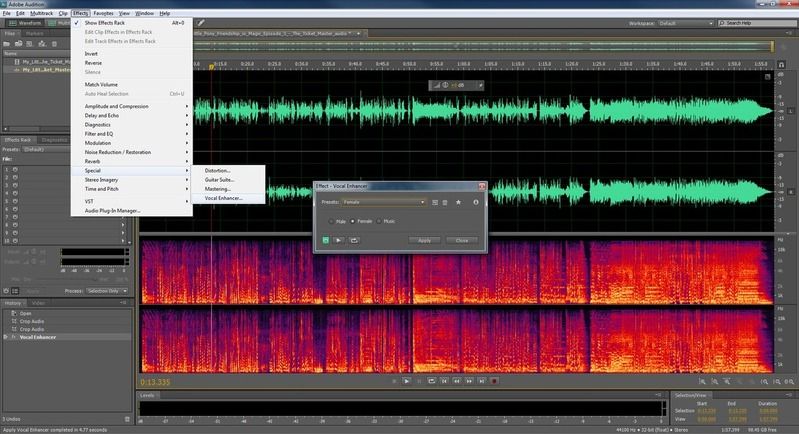Image resolution: width=799 pixels, height=434 pixels.
Task: Expand the Noise Reduction / Restoration submenu
Action: (131, 152)
